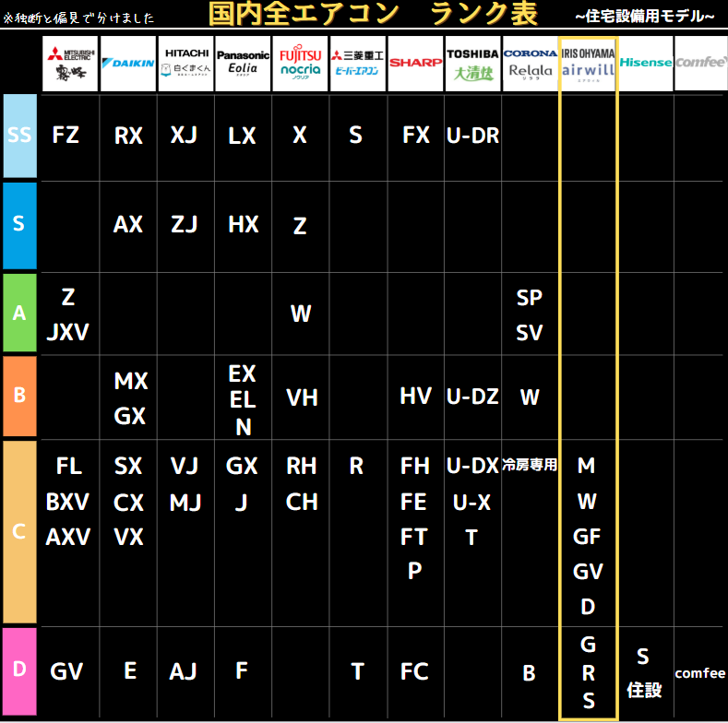Screen dimensions: 728x723
Task: Click FL in the Mitsubishi Electric column
Action: click(x=69, y=466)
